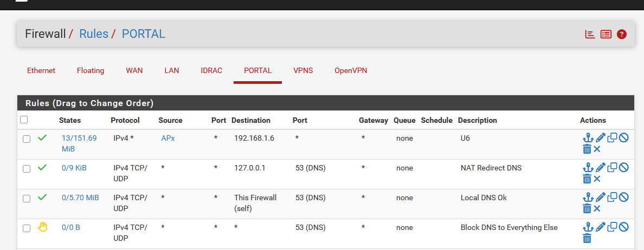Open the firewall log list icon in header
Screen dimensions: 644x250
(x=606, y=34)
